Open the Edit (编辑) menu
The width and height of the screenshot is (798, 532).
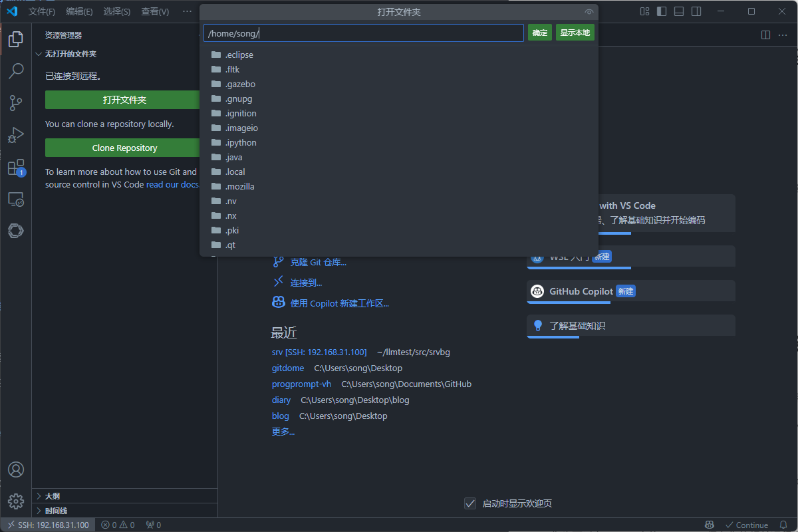point(79,11)
